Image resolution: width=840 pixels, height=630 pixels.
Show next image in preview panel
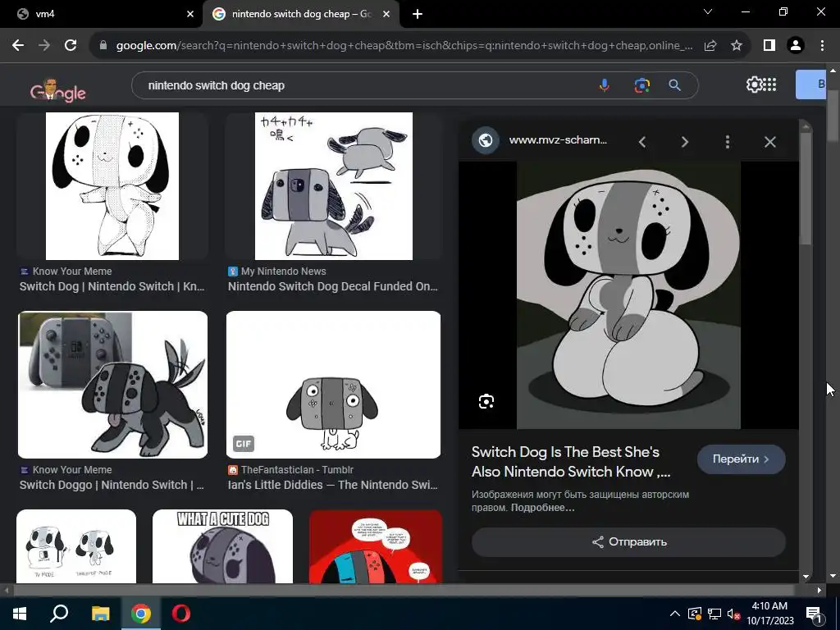tap(684, 142)
